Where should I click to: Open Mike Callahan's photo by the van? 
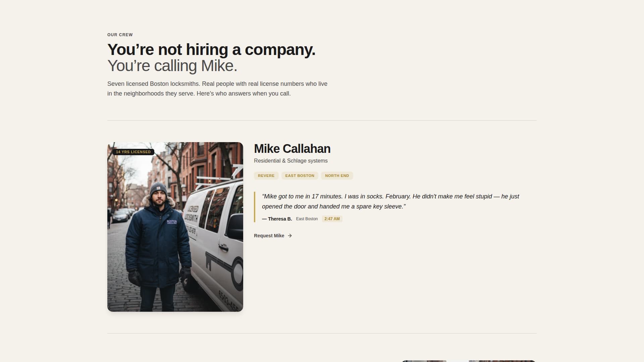click(175, 227)
